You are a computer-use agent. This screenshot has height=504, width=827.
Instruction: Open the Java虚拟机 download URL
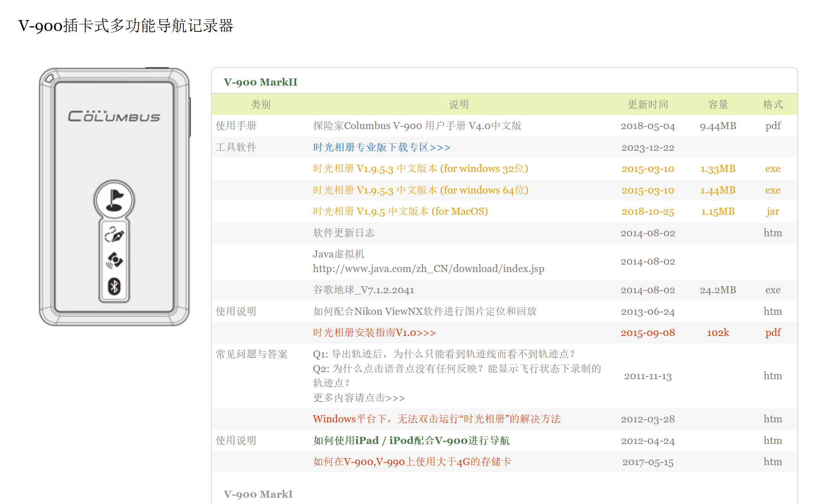(429, 268)
